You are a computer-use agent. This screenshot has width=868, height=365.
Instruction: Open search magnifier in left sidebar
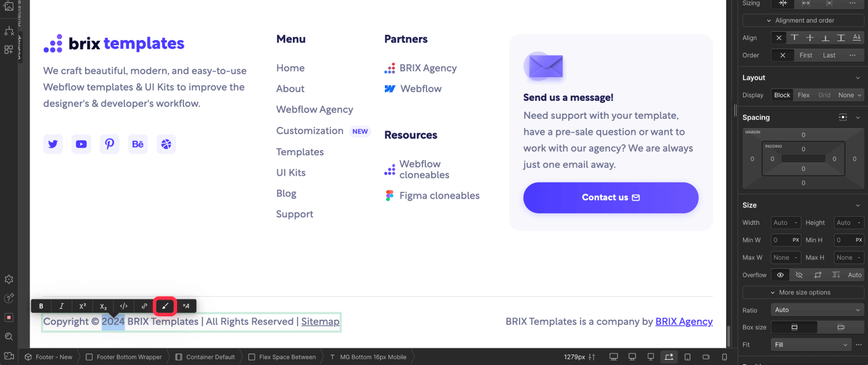(9, 337)
